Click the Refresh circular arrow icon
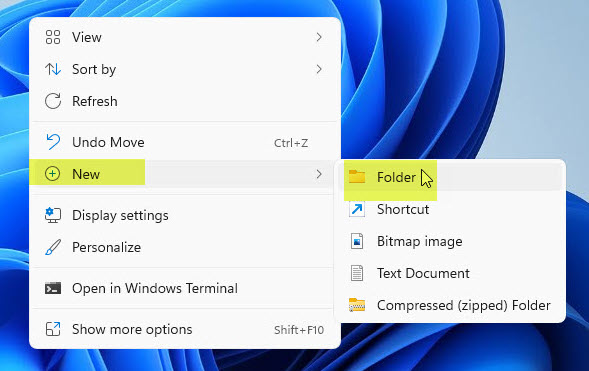Image resolution: width=589 pixels, height=371 pixels. [x=53, y=101]
